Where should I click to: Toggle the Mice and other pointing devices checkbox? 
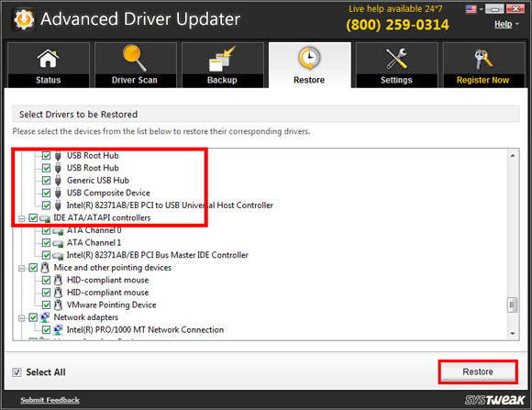point(33,268)
